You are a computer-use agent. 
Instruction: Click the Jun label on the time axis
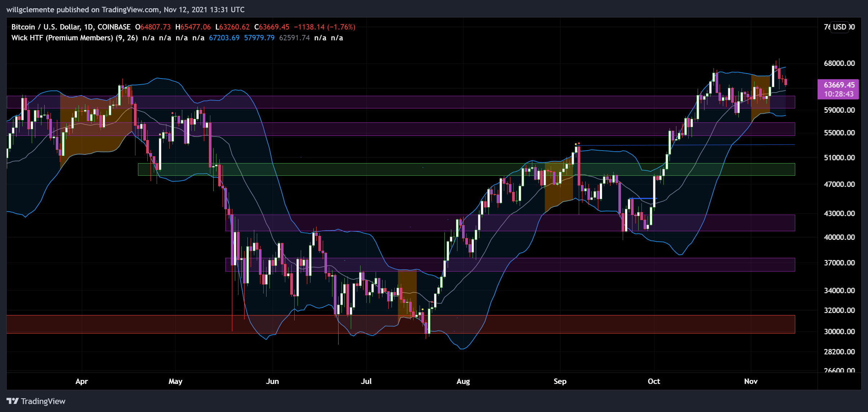[x=272, y=381]
